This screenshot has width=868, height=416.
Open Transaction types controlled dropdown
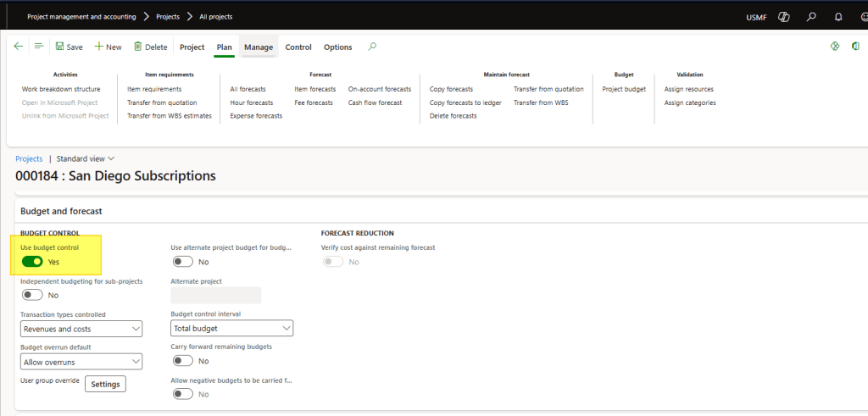tap(81, 329)
